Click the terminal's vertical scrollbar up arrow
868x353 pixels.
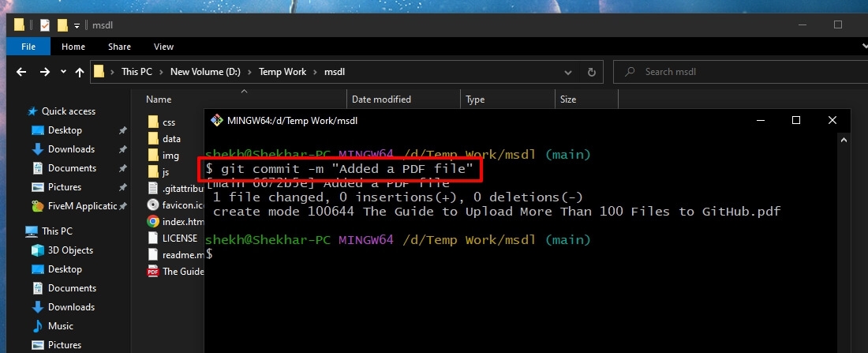(x=845, y=141)
